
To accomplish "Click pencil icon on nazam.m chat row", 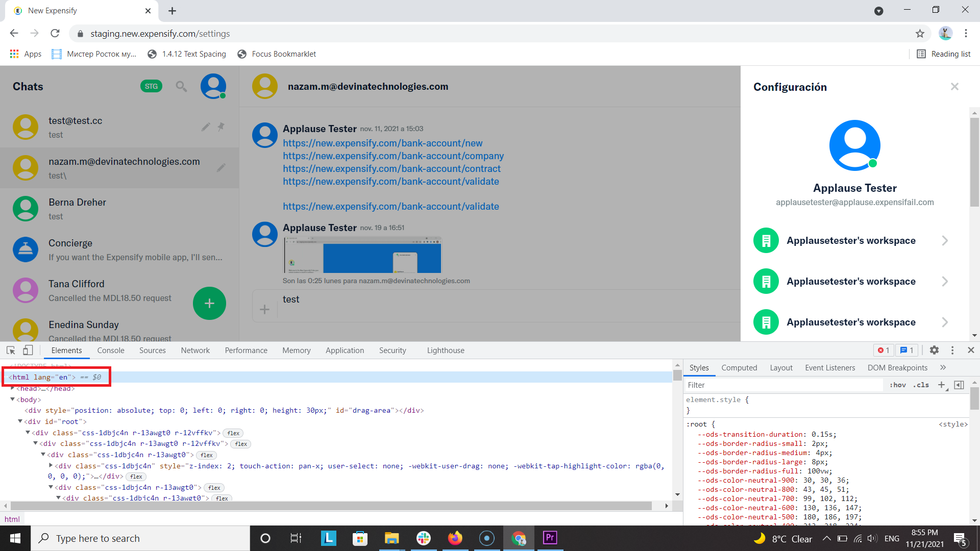I will 221,168.
